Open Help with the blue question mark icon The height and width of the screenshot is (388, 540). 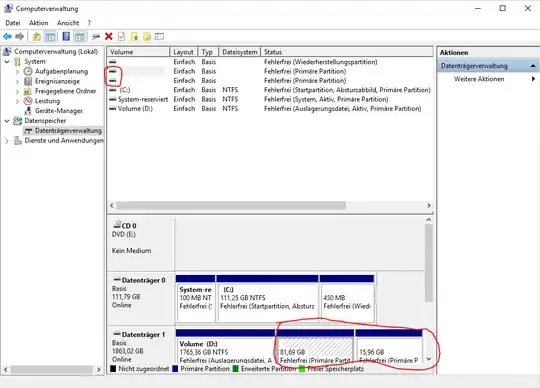point(66,36)
